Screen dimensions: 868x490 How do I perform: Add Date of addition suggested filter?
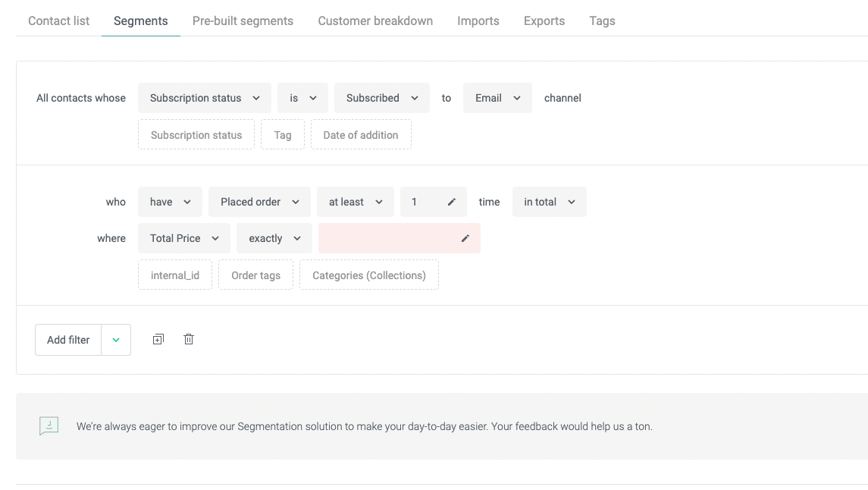tap(361, 134)
